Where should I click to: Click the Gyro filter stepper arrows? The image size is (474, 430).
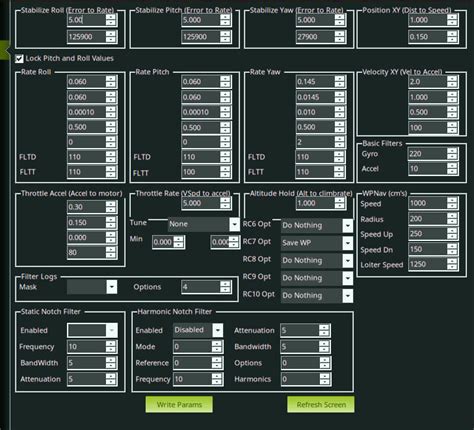point(452,154)
